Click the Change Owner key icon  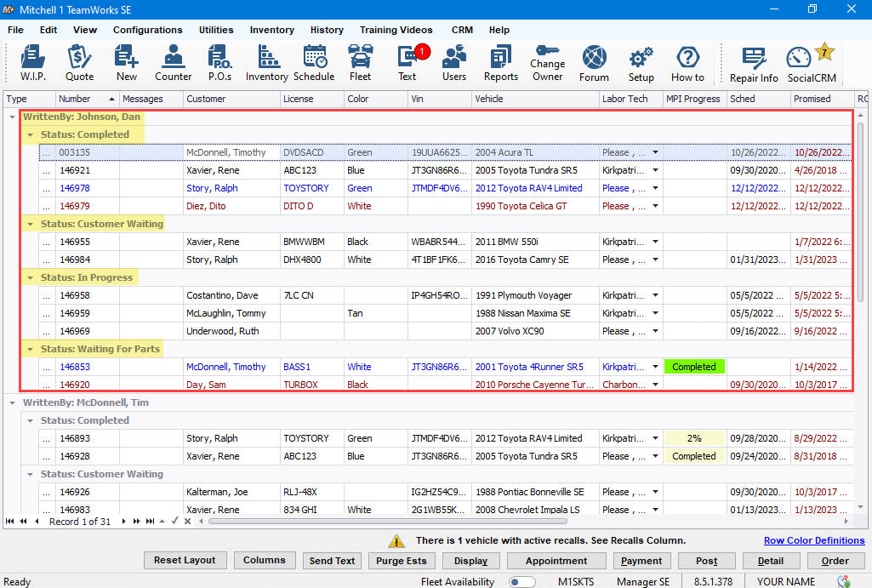(x=547, y=64)
